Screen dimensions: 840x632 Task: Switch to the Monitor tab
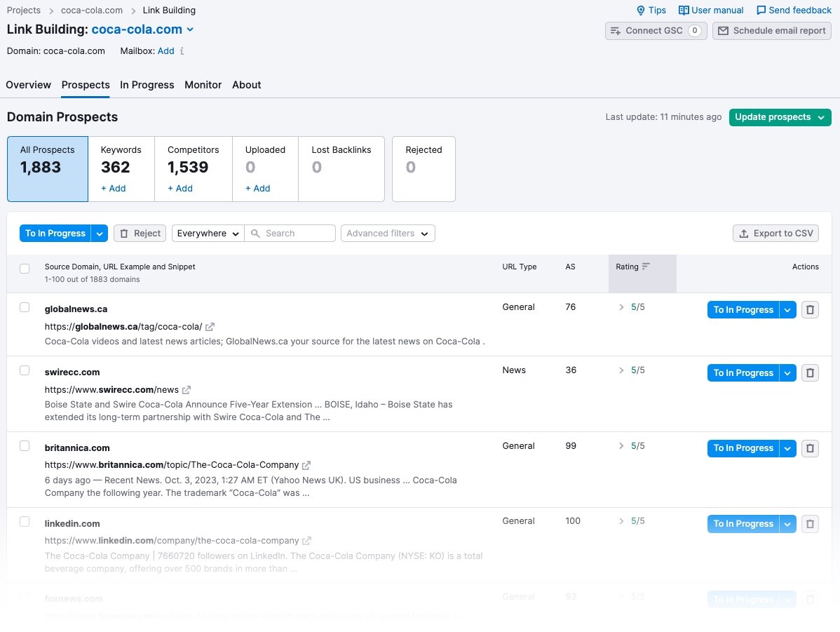203,84
